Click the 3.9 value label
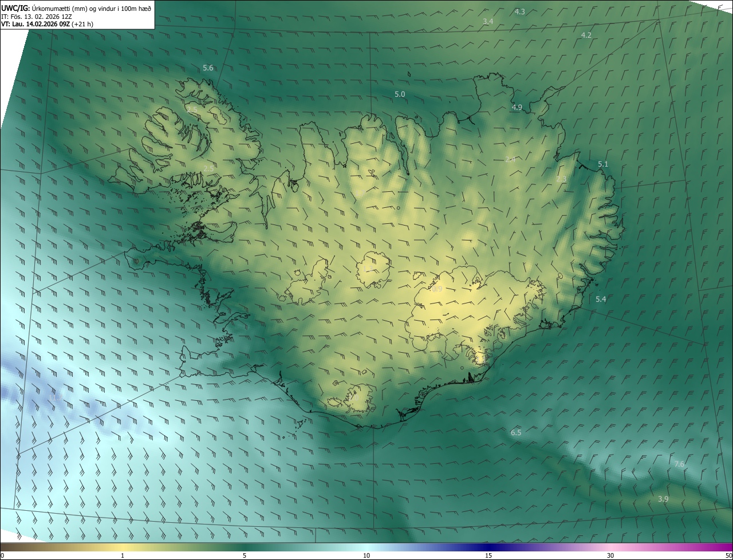The image size is (733, 560). pyautogui.click(x=663, y=499)
